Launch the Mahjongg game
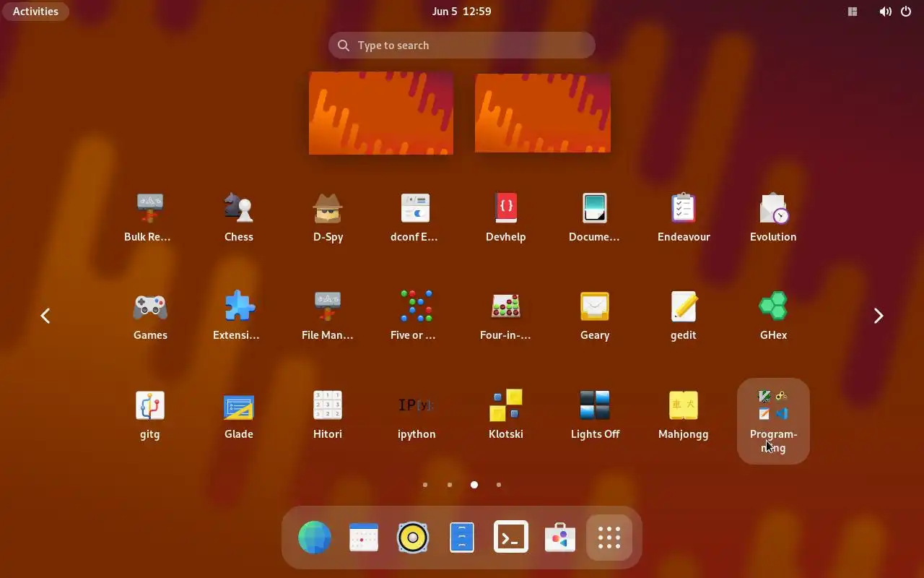Screen dimensions: 924x578 point(684,415)
